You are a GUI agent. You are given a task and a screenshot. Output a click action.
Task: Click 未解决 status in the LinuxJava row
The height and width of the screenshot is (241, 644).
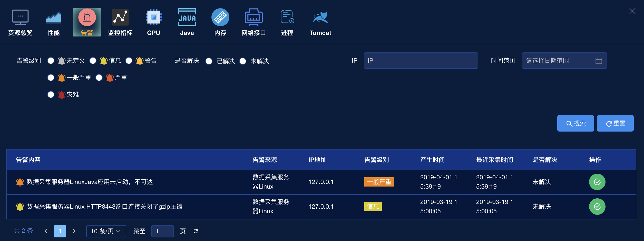click(542, 182)
